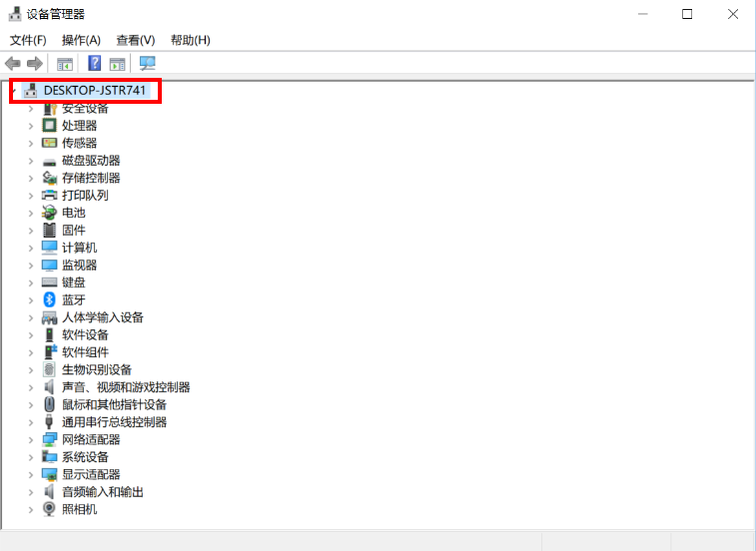
Task: Click the blue Help icon in toolbar
Action: pyautogui.click(x=95, y=64)
